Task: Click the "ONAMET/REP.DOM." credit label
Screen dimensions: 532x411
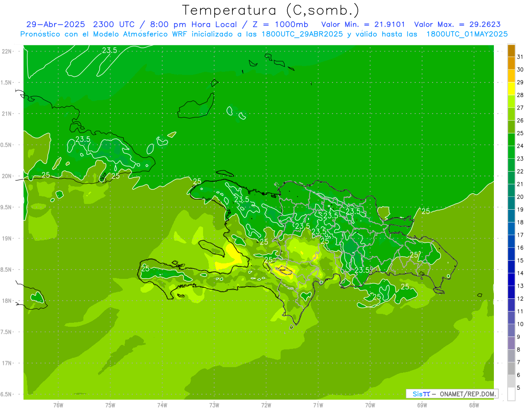Action: pos(468,394)
